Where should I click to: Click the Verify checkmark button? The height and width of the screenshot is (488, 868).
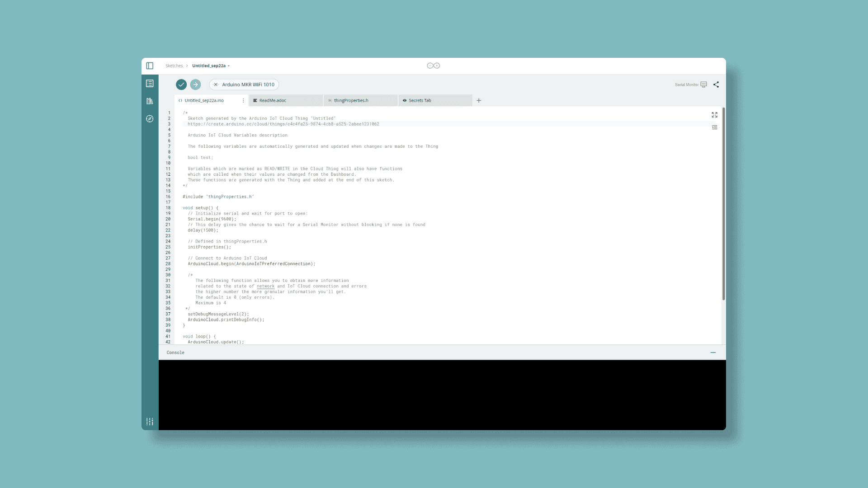[x=181, y=84]
